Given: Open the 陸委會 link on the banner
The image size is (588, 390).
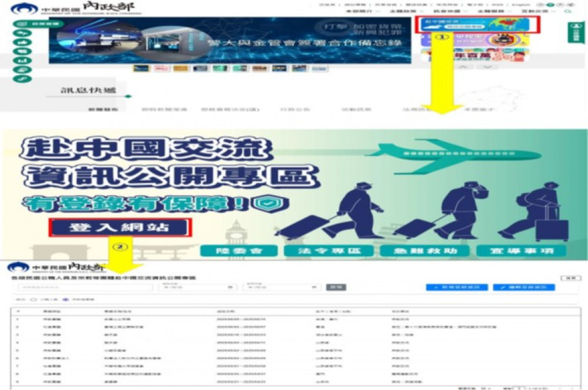Looking at the screenshot, I should click(230, 250).
